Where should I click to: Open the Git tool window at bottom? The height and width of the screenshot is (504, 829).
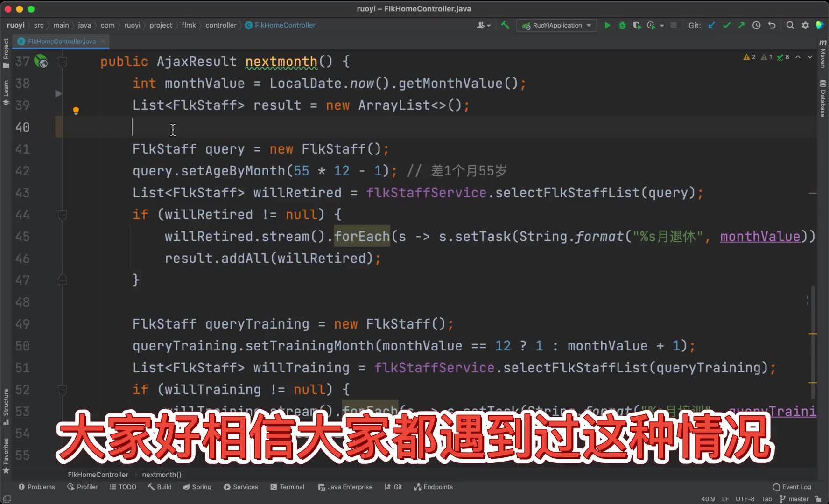393,487
